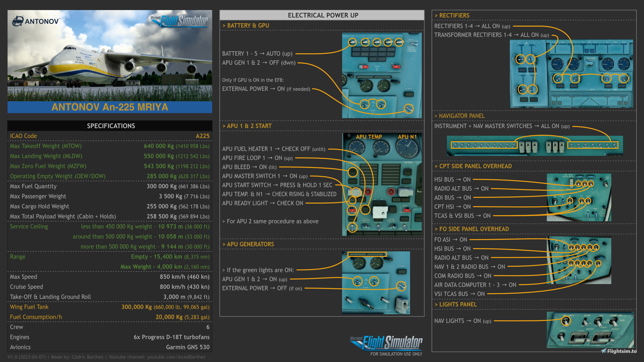Click the NAV LIGHTS ON (up) step
This screenshot has height=362, width=644.
tap(463, 321)
